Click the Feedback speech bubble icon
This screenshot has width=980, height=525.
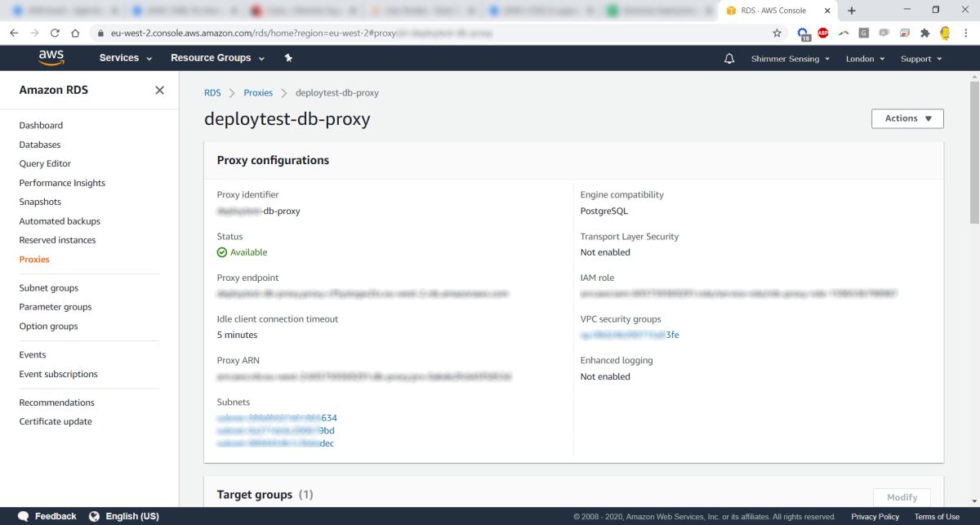[24, 516]
